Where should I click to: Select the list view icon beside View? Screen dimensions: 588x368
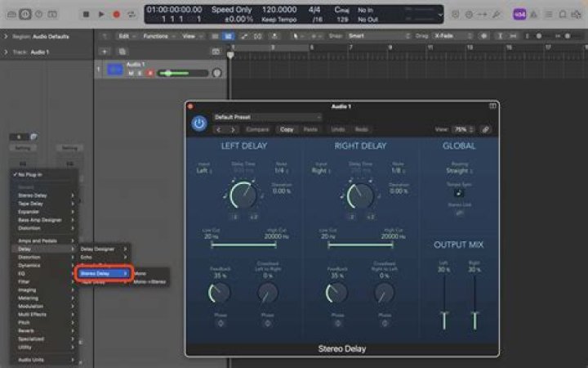click(x=216, y=36)
